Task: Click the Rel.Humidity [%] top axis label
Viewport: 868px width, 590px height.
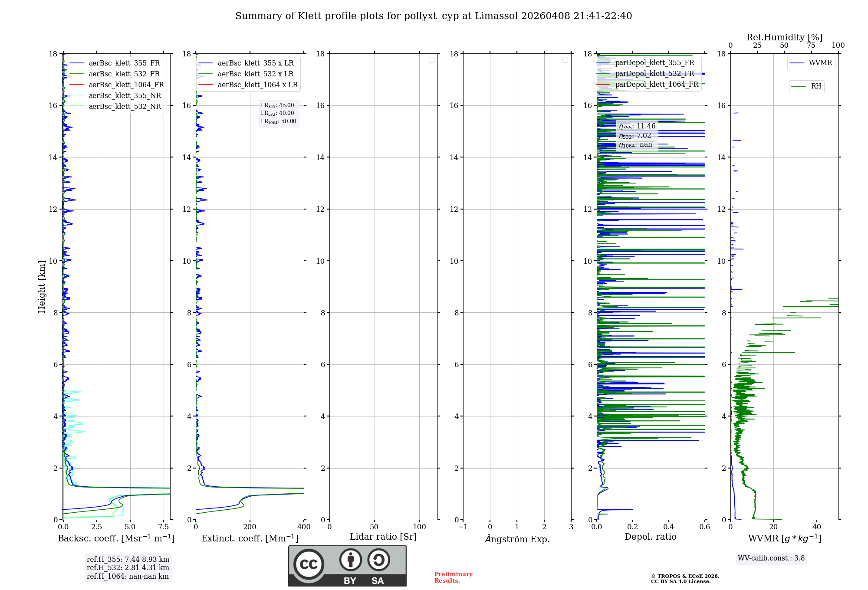Action: [x=784, y=37]
